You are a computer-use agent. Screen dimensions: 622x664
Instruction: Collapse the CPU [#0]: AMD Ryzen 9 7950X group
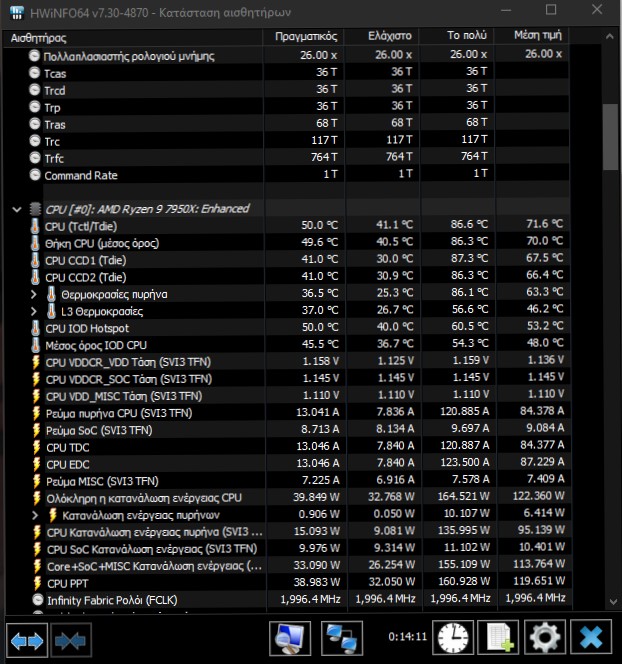[x=17, y=209]
